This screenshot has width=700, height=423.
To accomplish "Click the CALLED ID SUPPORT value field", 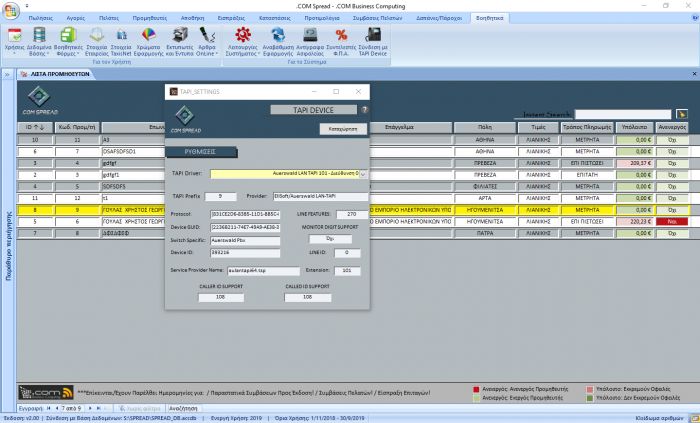I will [x=308, y=297].
